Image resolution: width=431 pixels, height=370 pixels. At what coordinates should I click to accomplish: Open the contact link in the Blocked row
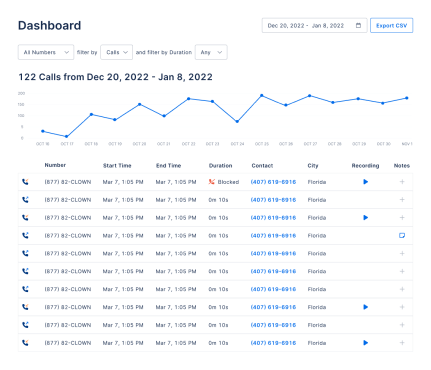[273, 182]
